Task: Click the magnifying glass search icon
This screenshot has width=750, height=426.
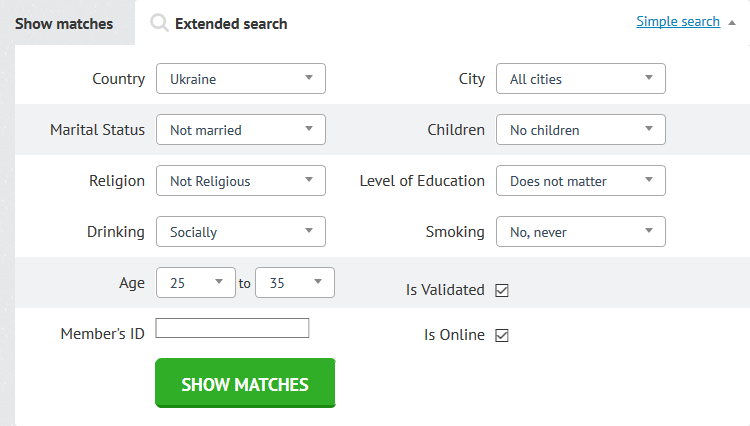Action: [159, 22]
